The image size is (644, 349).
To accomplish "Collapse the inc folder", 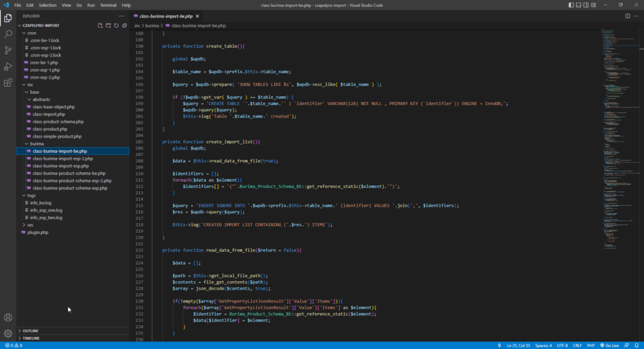I will click(x=73, y=85).
